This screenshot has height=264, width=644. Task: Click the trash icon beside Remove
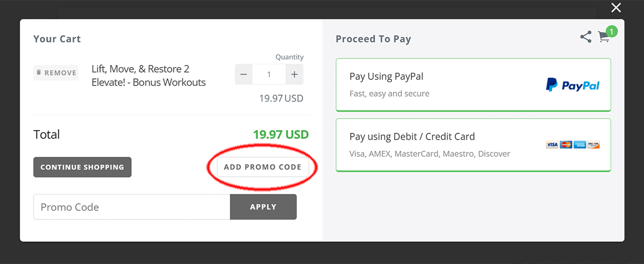coord(39,73)
